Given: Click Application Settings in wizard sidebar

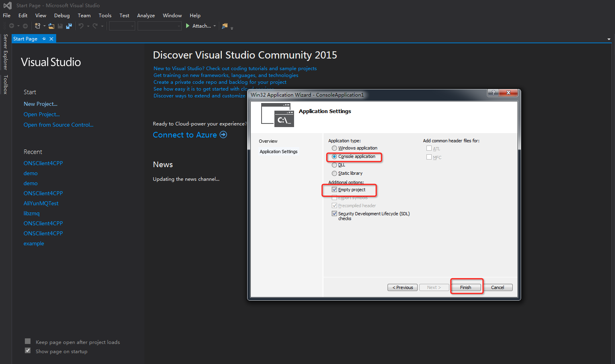Looking at the screenshot, I should tap(278, 152).
